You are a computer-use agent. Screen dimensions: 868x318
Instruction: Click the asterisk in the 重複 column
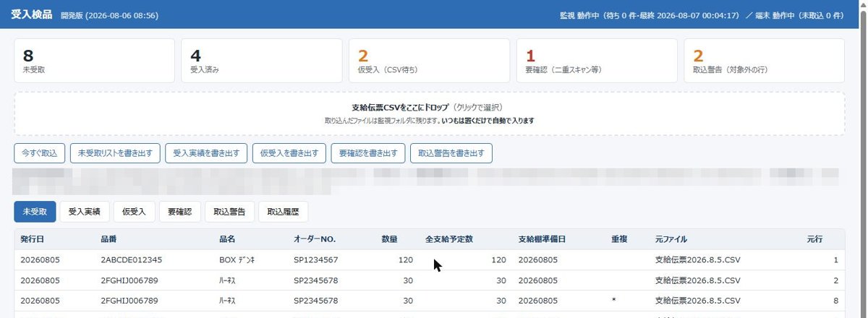tap(613, 301)
